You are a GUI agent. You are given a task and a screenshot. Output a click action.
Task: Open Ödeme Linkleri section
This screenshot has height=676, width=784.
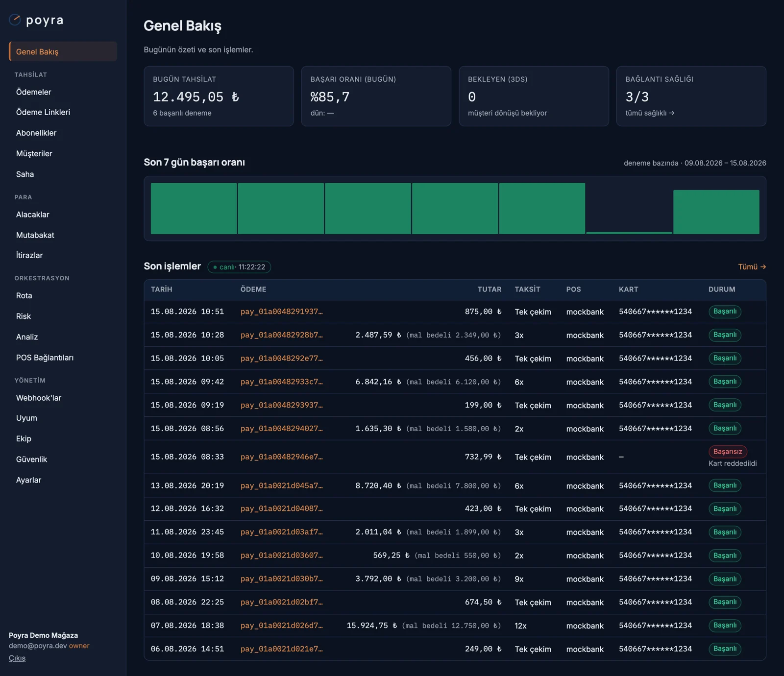coord(43,112)
